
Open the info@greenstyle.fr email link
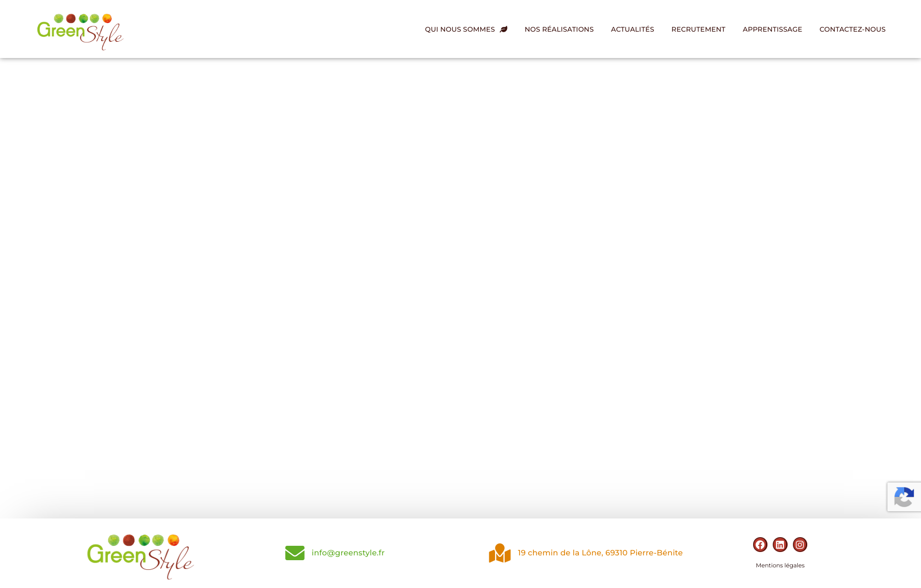348,553
